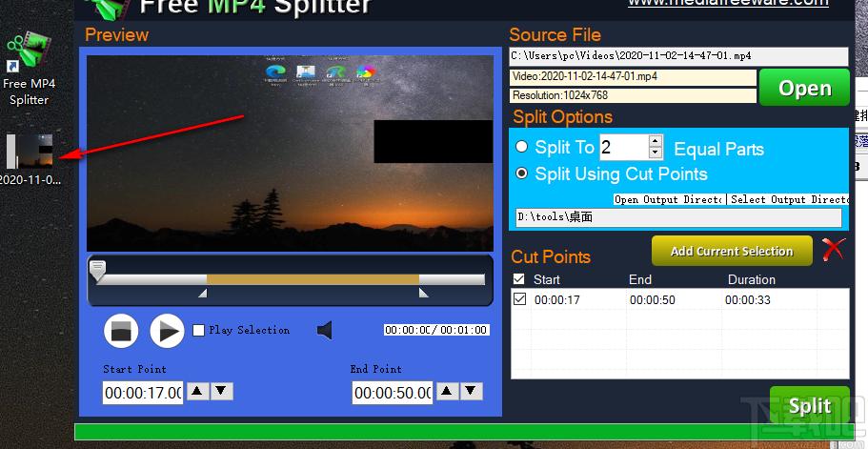Click the Video:2020-11-02-14-47-01.mp4 info field
868x449 pixels.
633,77
